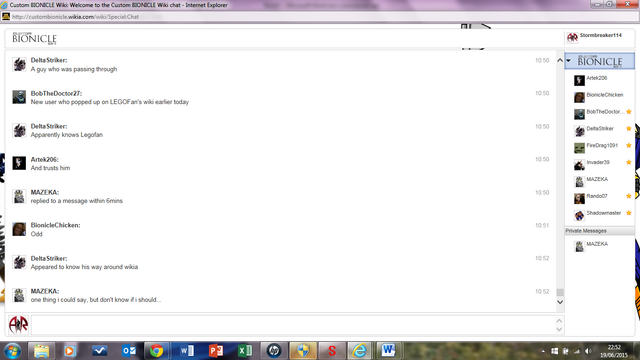Click message 'one thing i could say, but don't know'

[96, 300]
